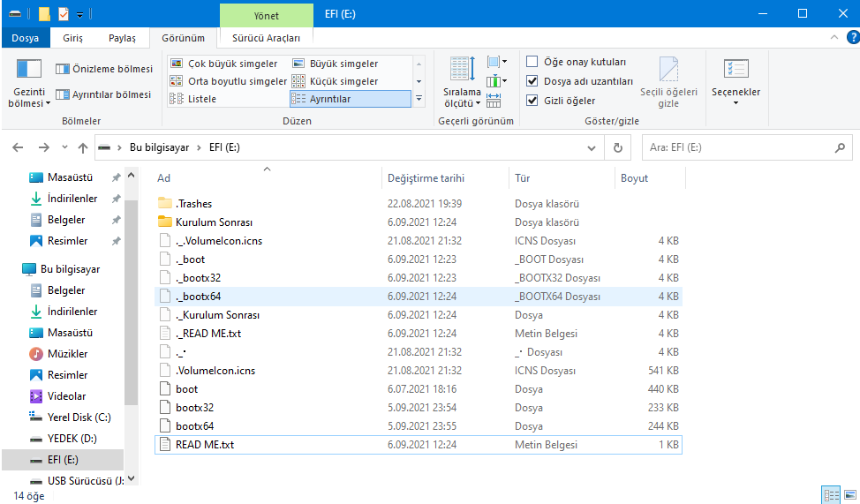Open the recent locations dropdown arrow
The image size is (860, 504).
(x=64, y=148)
